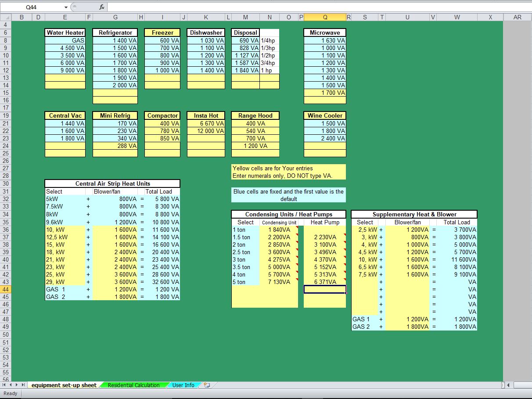The width and height of the screenshot is (532, 399).
Task: Click the column Q header
Action: pyautogui.click(x=325, y=17)
